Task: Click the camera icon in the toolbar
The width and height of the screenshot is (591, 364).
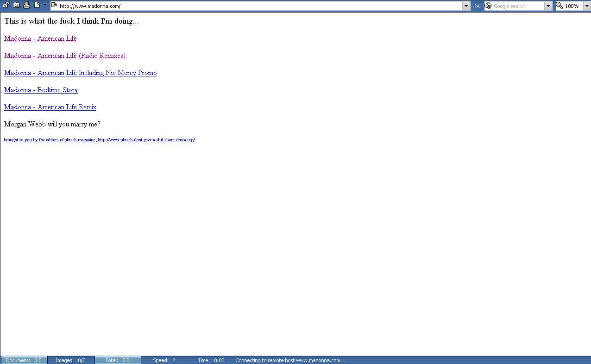Action: [16, 6]
